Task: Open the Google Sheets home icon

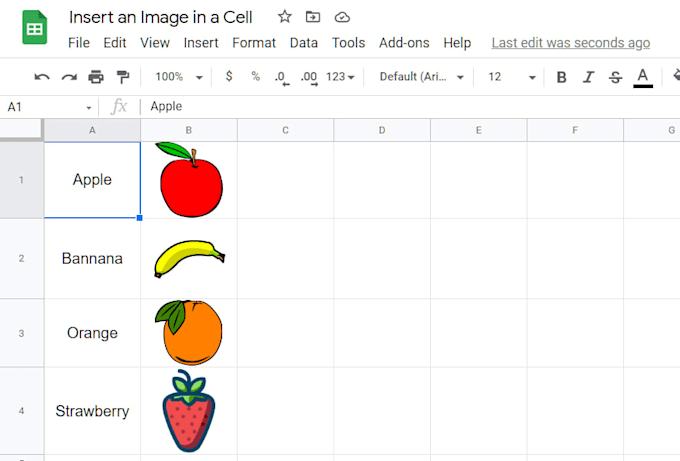Action: click(x=34, y=27)
